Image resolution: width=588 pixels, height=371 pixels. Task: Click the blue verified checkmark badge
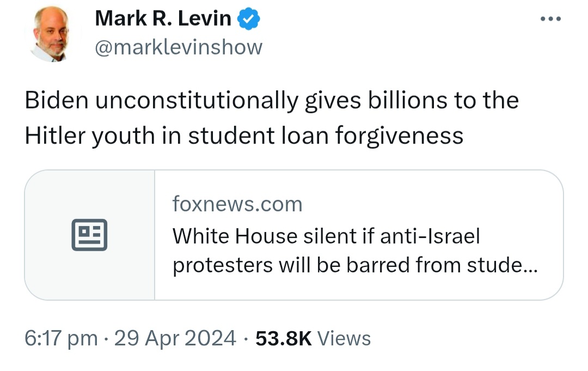point(248,19)
